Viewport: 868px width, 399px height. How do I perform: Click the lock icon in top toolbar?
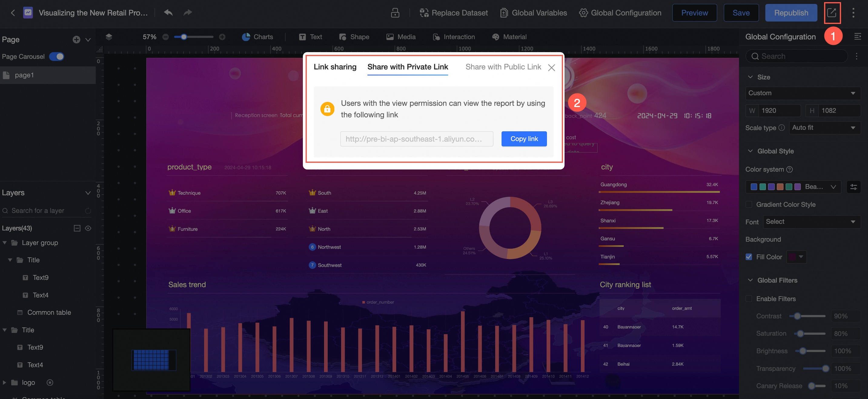(x=395, y=13)
